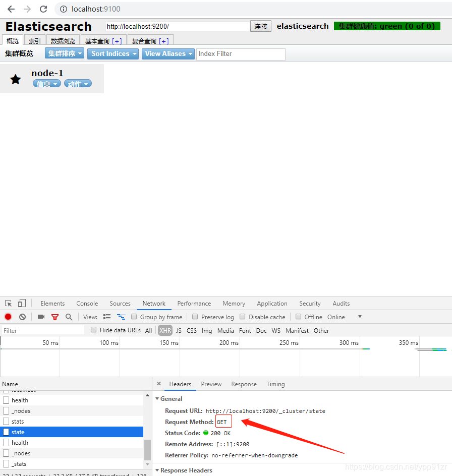Open the Security panel tab
The image size is (452, 476).
(x=310, y=303)
